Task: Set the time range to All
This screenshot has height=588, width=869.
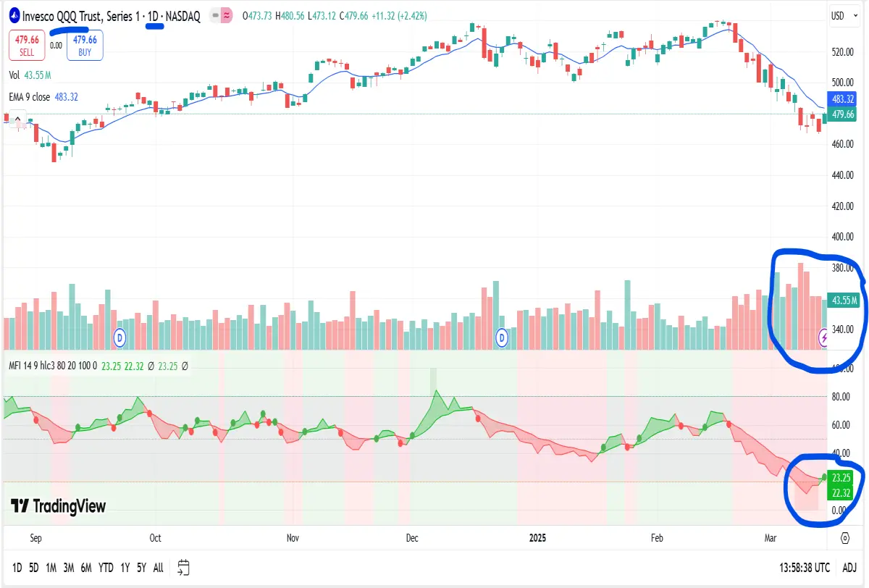Action: tap(158, 568)
